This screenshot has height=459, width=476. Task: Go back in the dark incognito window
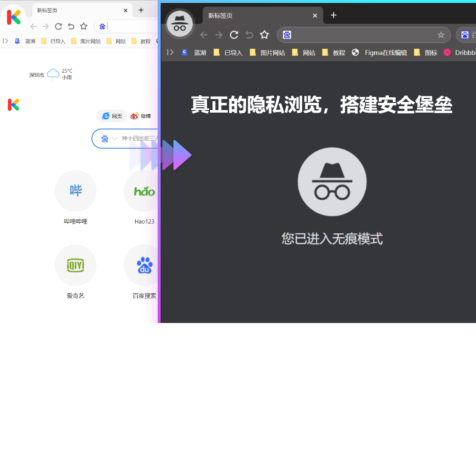click(204, 35)
